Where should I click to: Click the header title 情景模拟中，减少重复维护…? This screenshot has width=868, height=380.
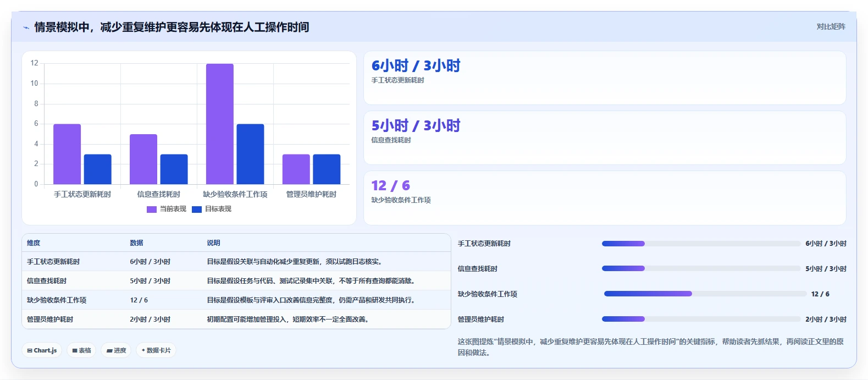coord(172,27)
